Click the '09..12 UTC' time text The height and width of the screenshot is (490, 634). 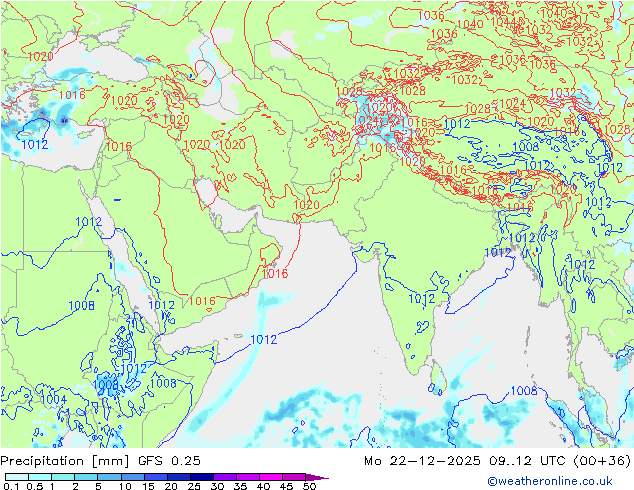coord(527,461)
